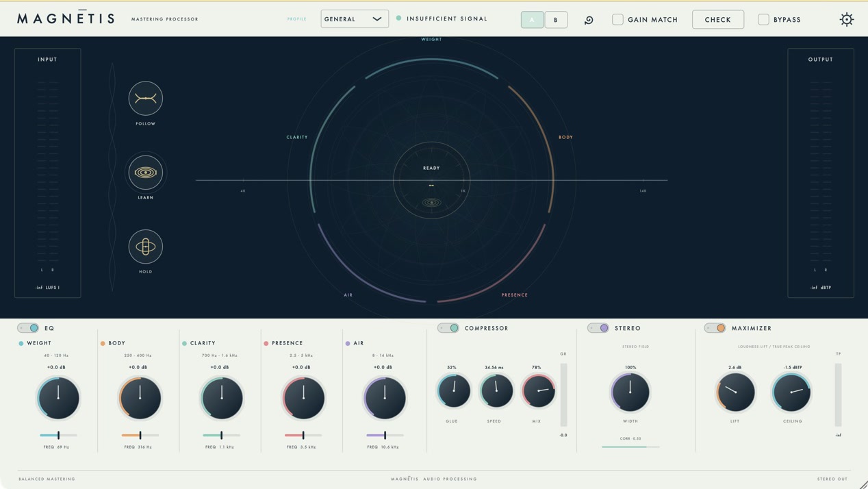Click the Stereo Out footer label

[x=832, y=479]
